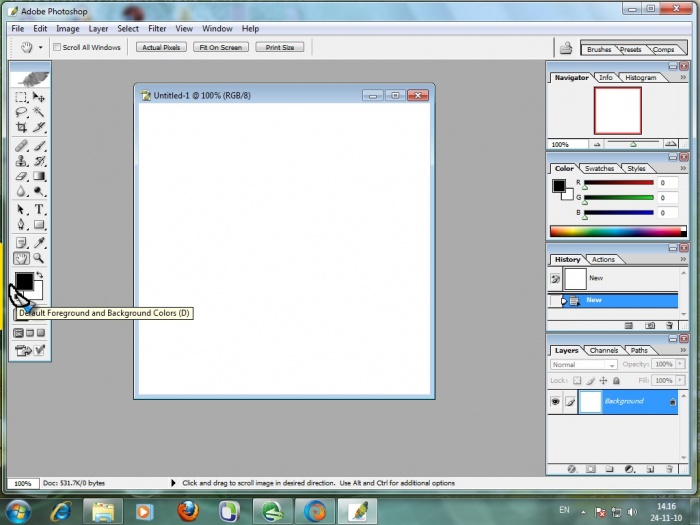Select the Path Selection tool
Viewport: 700px width, 525px height.
pyautogui.click(x=21, y=209)
